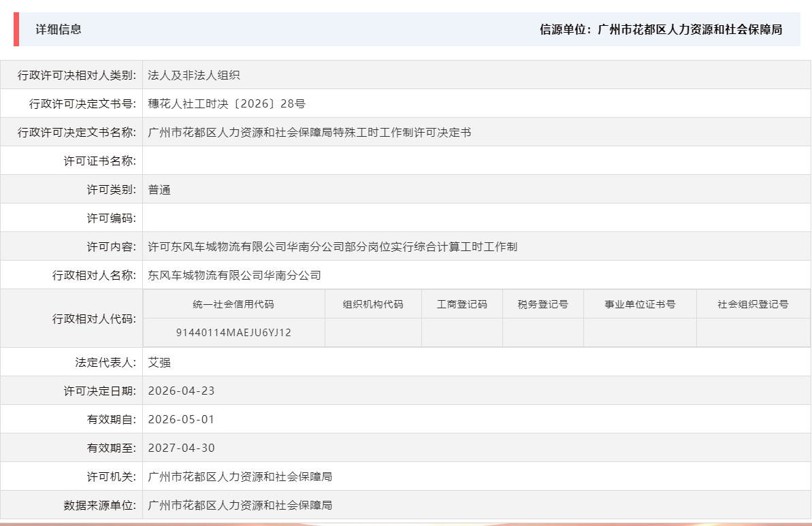The width and height of the screenshot is (812, 526).
Task: Click the label 许可机关
Action: click(112, 476)
